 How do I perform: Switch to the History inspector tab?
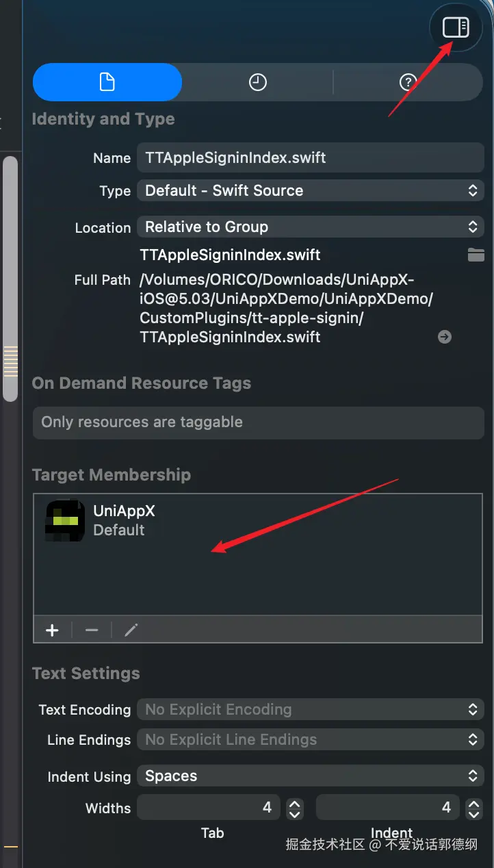tap(257, 82)
